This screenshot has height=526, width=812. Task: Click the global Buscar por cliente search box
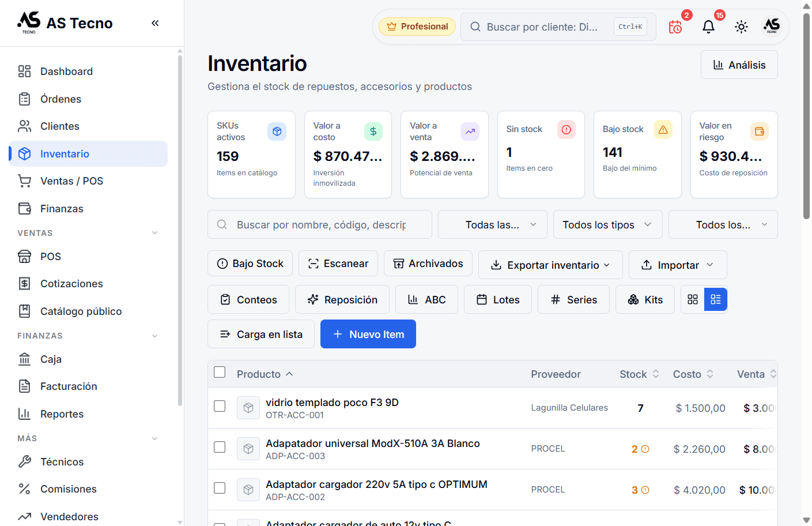558,27
